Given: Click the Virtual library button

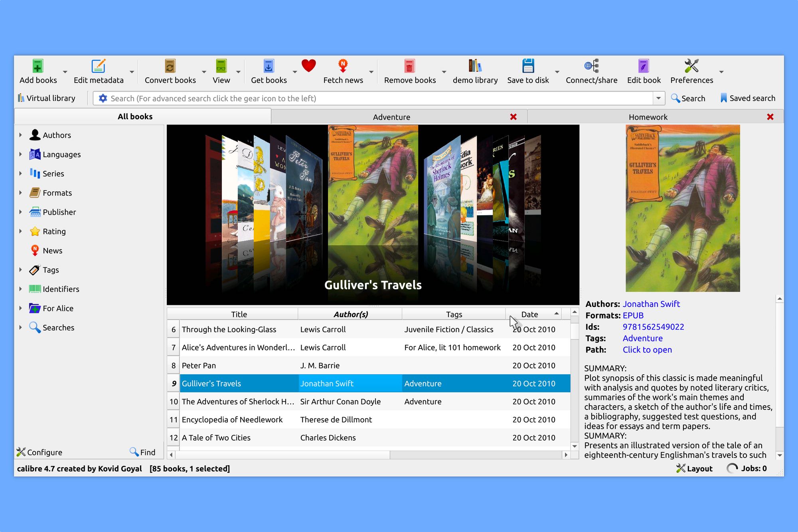Looking at the screenshot, I should 46,98.
